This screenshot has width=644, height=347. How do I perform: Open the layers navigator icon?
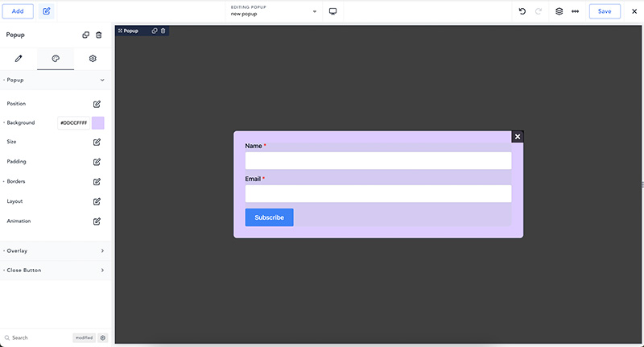tap(559, 11)
